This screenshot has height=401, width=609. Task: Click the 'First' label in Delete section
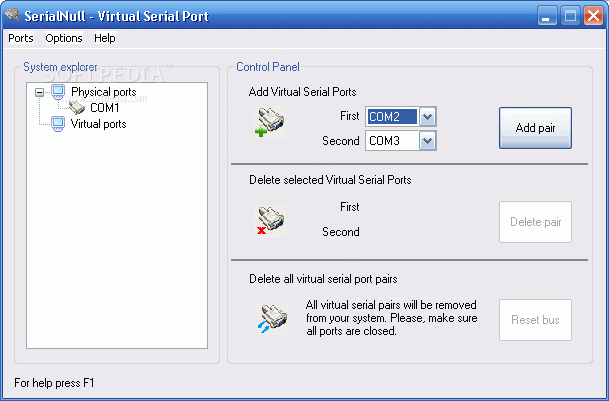pos(350,207)
